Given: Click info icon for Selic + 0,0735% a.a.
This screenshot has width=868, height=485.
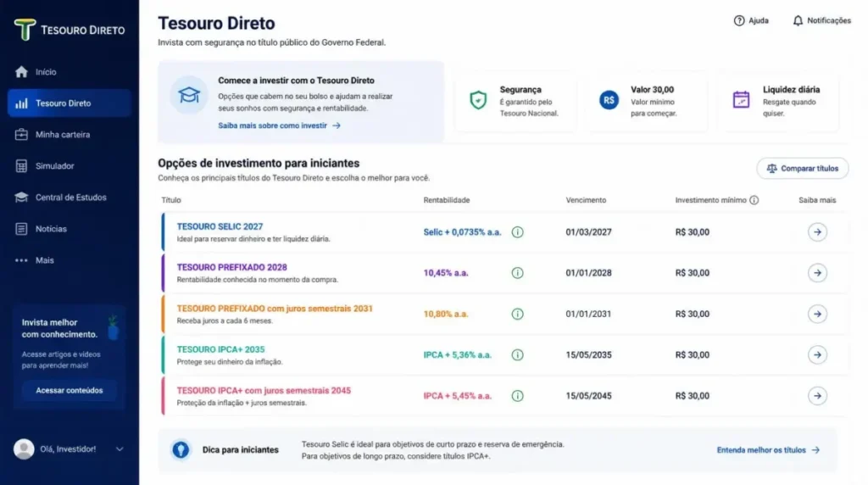Looking at the screenshot, I should click(518, 232).
